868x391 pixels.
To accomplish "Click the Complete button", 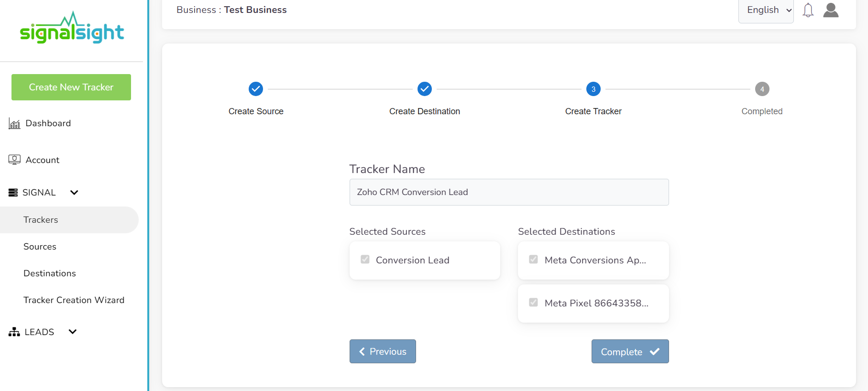I will coord(630,351).
